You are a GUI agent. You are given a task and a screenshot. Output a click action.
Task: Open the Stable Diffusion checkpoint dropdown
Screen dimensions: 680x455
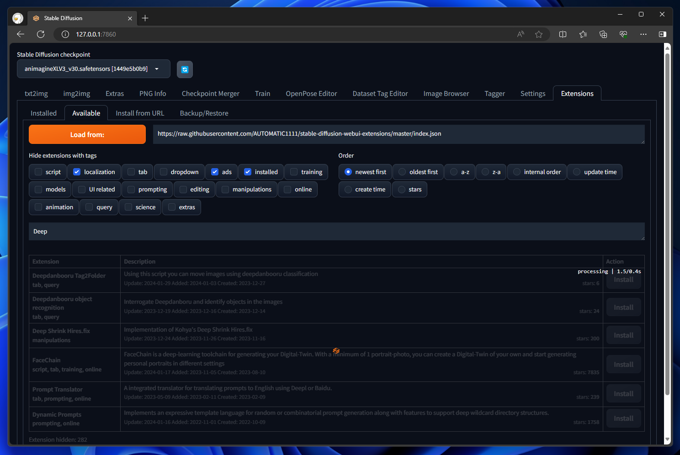coord(93,69)
